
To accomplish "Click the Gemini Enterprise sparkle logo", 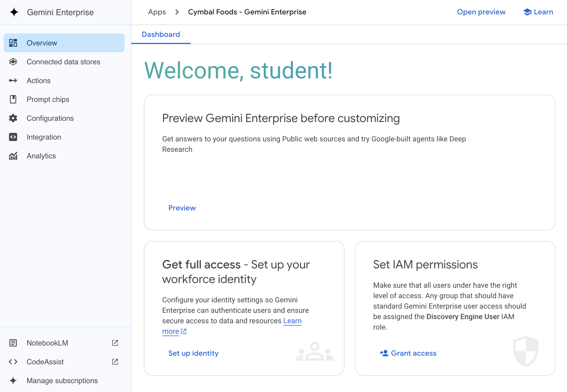I will click(x=14, y=12).
